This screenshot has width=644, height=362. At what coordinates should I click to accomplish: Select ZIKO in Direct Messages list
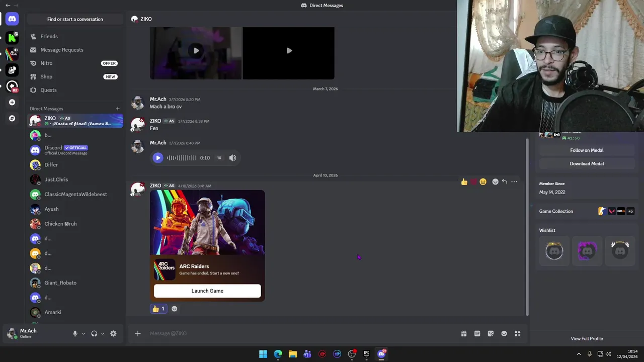(75, 121)
